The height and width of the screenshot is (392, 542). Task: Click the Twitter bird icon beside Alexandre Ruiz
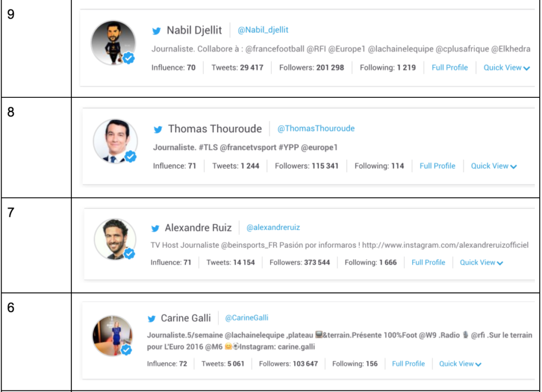[155, 229]
